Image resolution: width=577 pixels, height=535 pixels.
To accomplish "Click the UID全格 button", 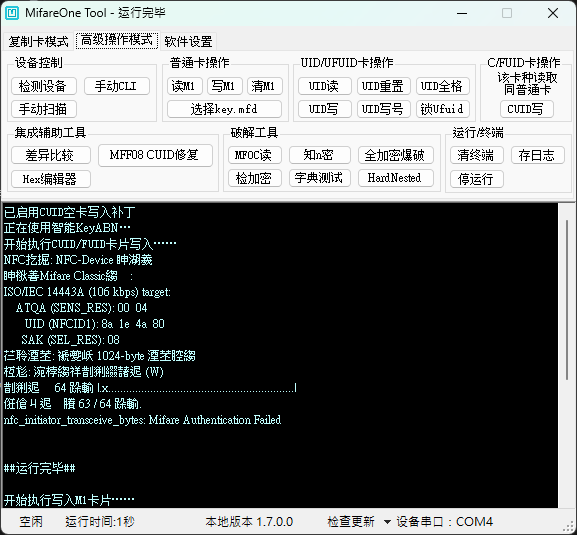I will tap(442, 86).
